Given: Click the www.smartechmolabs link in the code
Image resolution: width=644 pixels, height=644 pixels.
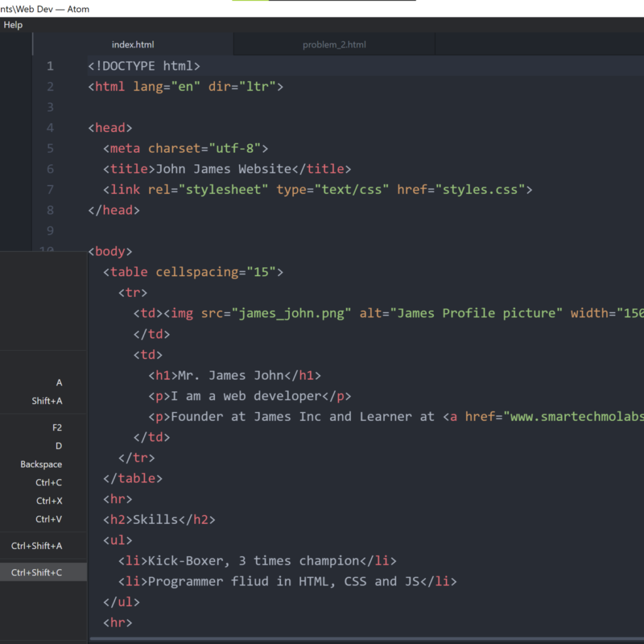Looking at the screenshot, I should pos(575,416).
